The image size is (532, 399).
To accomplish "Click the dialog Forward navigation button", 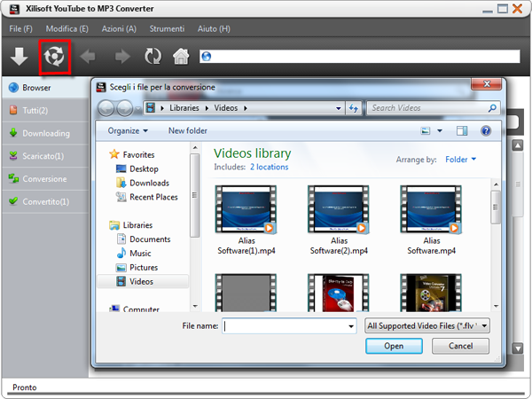I will [125, 108].
